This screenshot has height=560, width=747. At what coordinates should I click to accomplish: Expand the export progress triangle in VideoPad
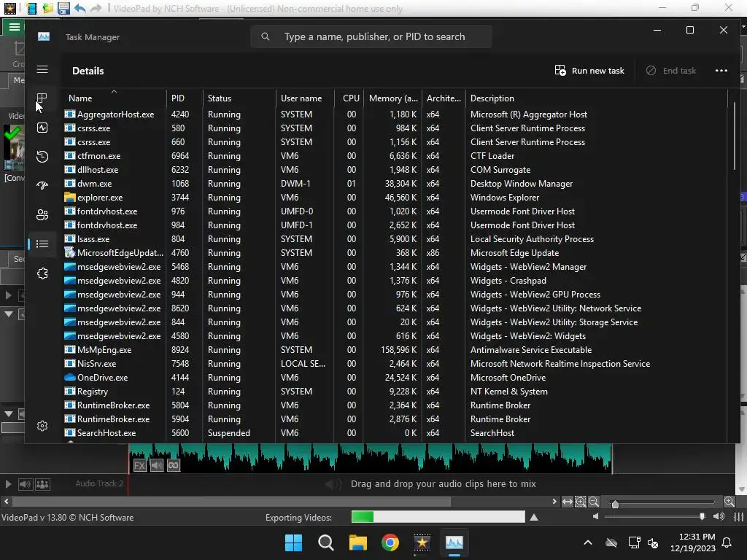pos(534,517)
